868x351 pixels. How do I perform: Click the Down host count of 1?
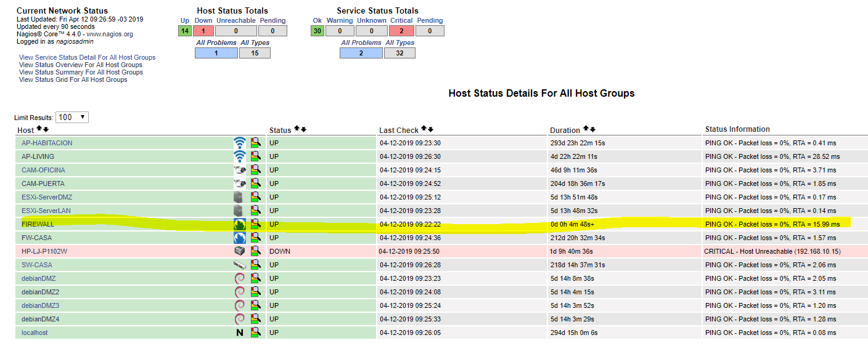point(203,31)
